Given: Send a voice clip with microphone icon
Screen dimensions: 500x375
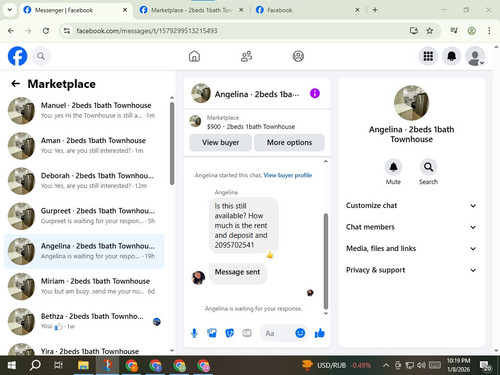Looking at the screenshot, I should click(x=194, y=333).
